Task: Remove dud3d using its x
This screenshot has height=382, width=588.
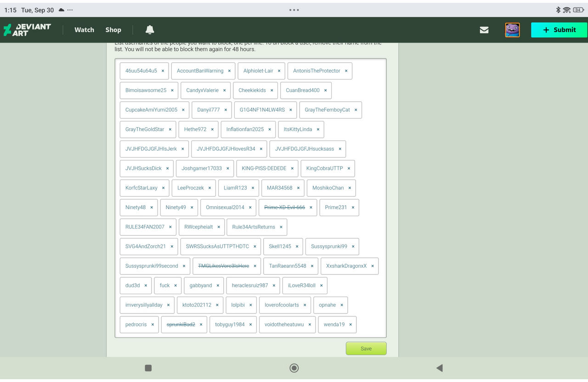Action: pyautogui.click(x=146, y=285)
